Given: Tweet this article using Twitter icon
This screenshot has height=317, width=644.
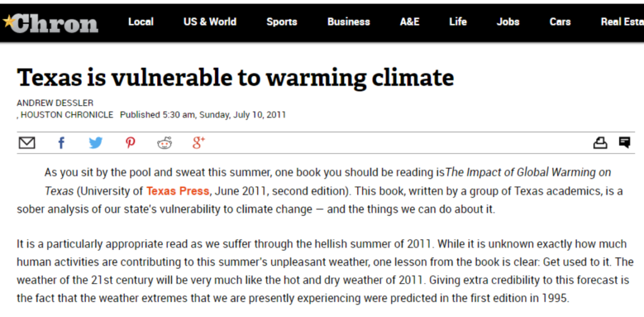Looking at the screenshot, I should pyautogui.click(x=96, y=143).
